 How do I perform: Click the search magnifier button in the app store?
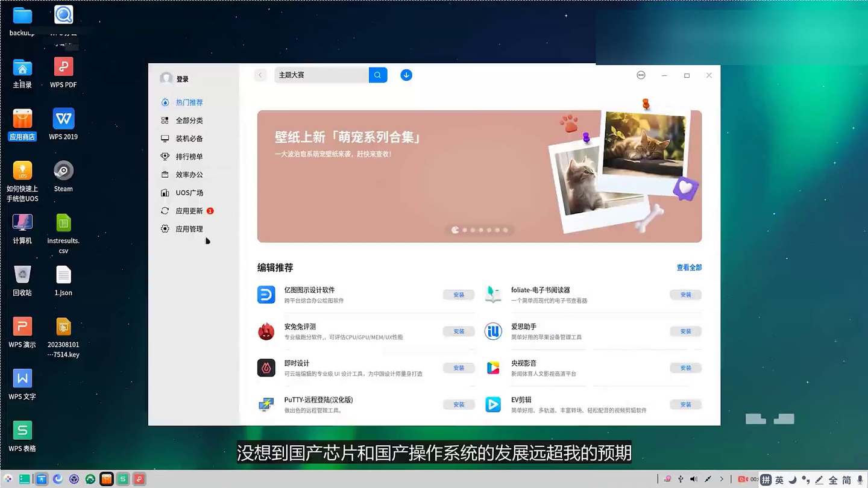(x=378, y=75)
